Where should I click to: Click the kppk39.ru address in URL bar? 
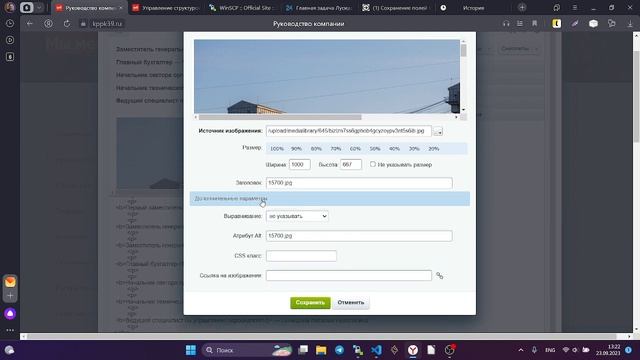(107, 24)
